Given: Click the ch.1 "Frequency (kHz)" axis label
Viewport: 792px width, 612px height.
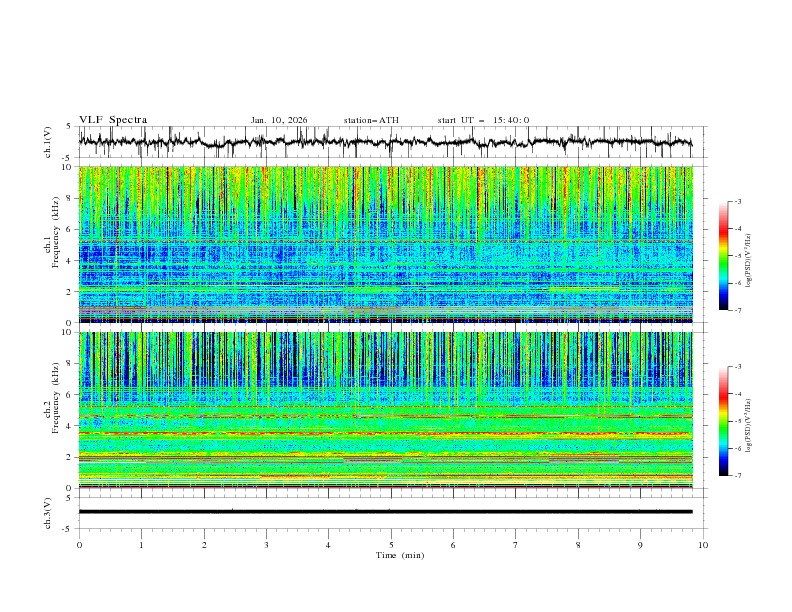Looking at the screenshot, I should [56, 233].
